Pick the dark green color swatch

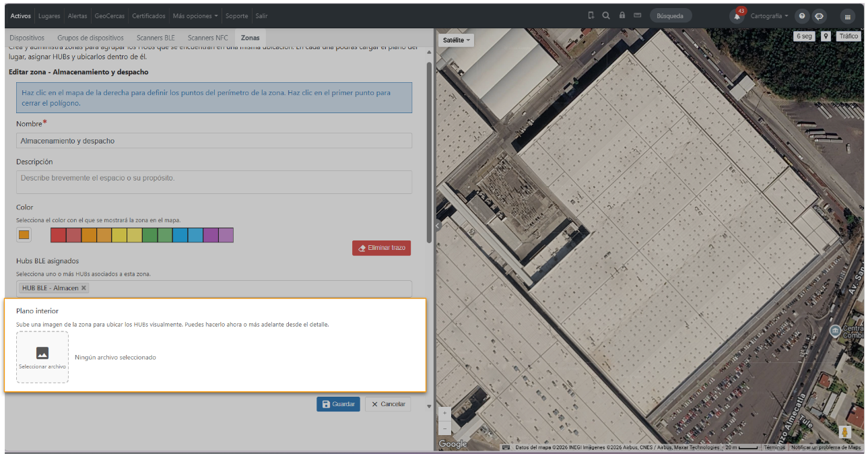[x=149, y=235]
